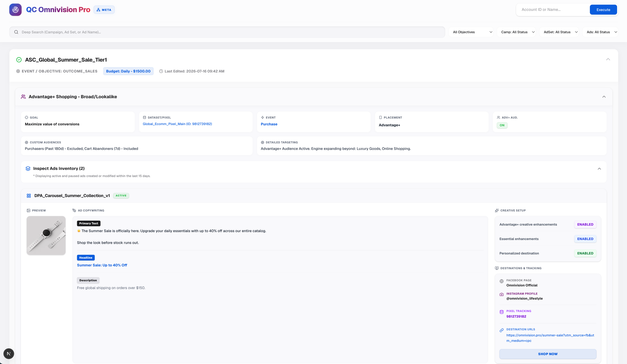Click the round N dev tools button
Screen dimensions: 627x364
[x=9, y=354]
